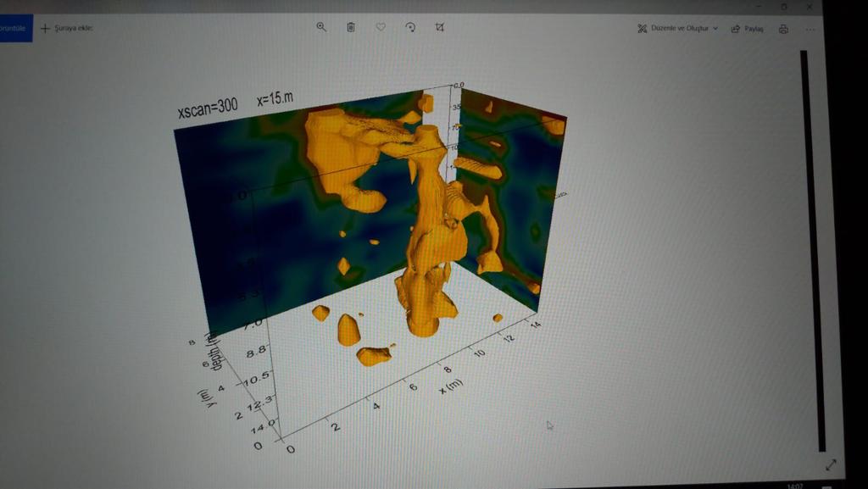
Task: Click the Paylaş share button
Action: [754, 29]
